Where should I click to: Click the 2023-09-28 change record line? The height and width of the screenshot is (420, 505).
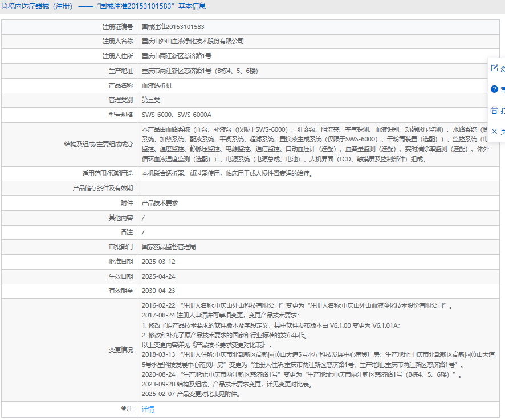pos(227,384)
